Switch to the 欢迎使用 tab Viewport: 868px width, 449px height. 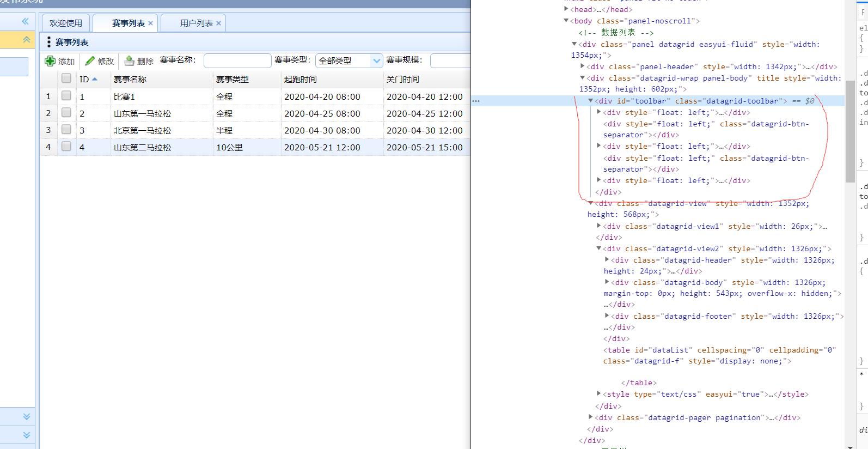click(x=66, y=23)
